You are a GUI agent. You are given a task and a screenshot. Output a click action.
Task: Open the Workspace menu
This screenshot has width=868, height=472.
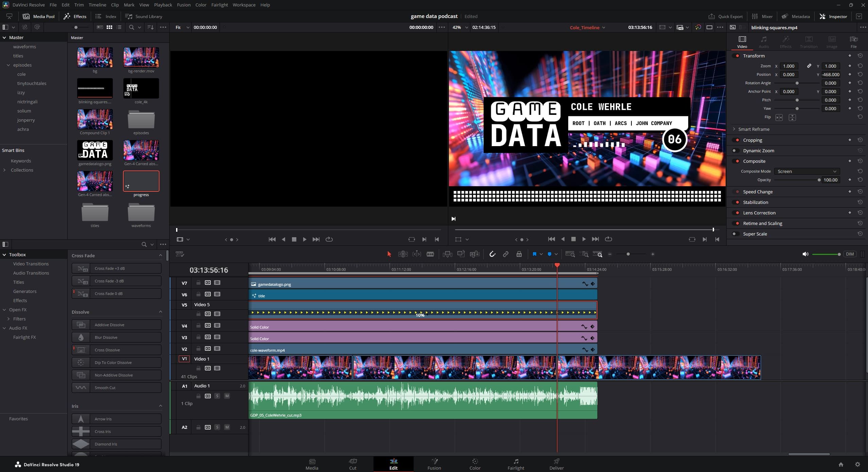tap(244, 5)
